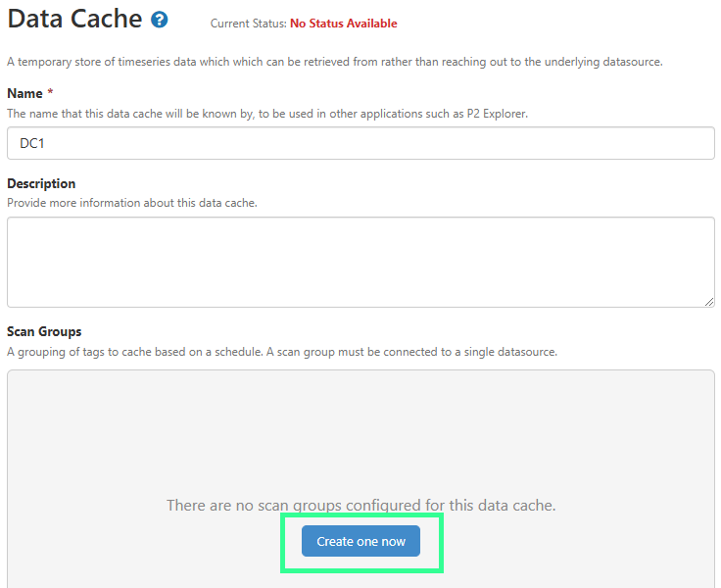Image resolution: width=721 pixels, height=588 pixels.
Task: Click the red required asterisk
Action: click(x=50, y=93)
